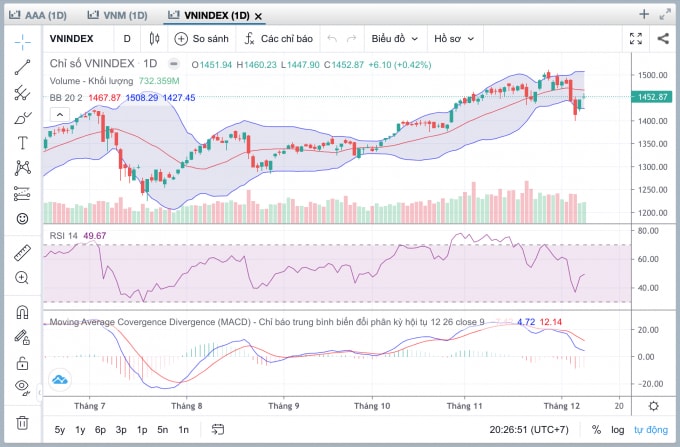Expand the panel with diagonal arrows

(665, 14)
